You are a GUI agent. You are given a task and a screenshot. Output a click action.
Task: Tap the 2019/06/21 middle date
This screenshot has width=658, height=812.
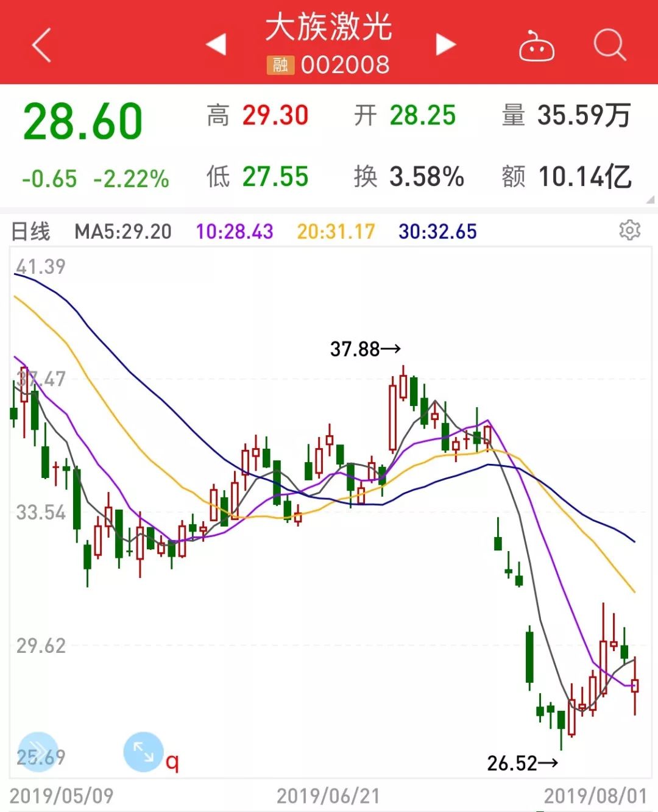[x=328, y=796]
